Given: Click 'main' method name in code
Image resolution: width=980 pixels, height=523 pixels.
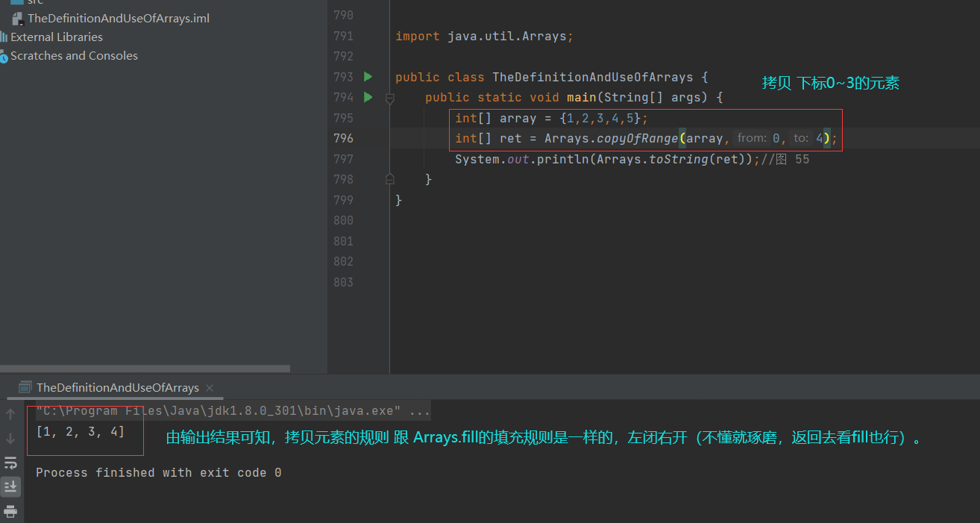Looking at the screenshot, I should pos(582,98).
